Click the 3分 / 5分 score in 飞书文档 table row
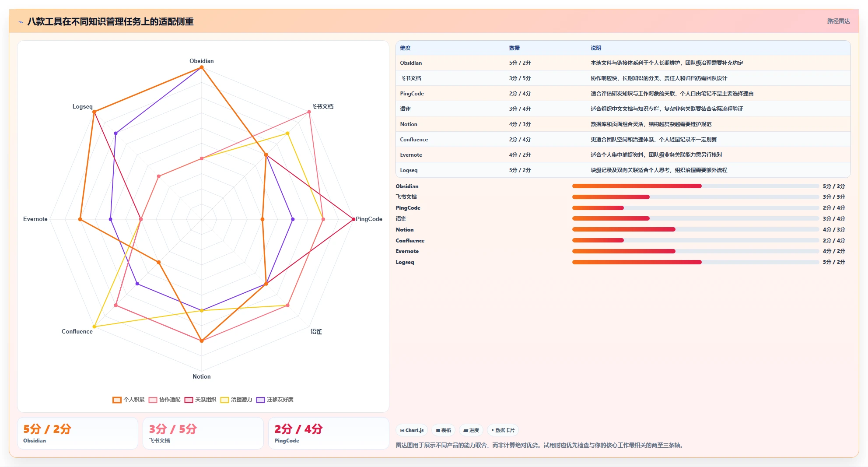Viewport: 868px width, 467px height. [520, 78]
